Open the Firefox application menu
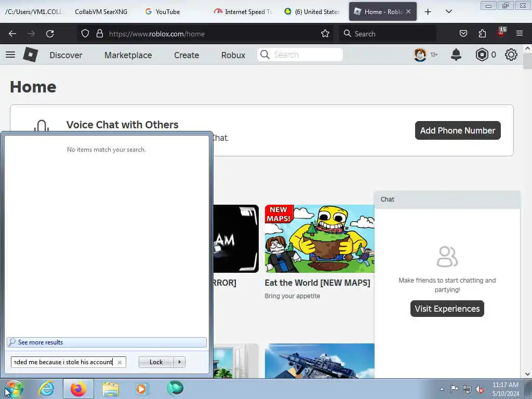 coord(520,34)
